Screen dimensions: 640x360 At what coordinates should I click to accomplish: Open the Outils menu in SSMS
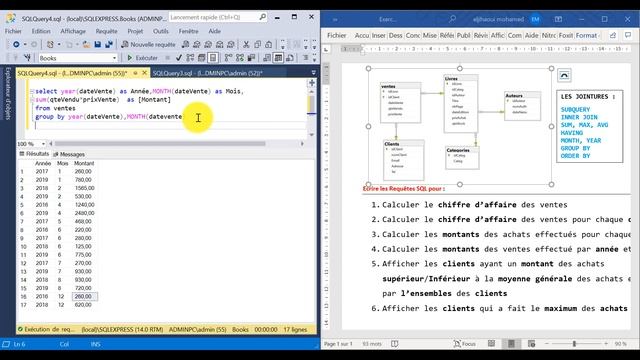click(x=161, y=31)
